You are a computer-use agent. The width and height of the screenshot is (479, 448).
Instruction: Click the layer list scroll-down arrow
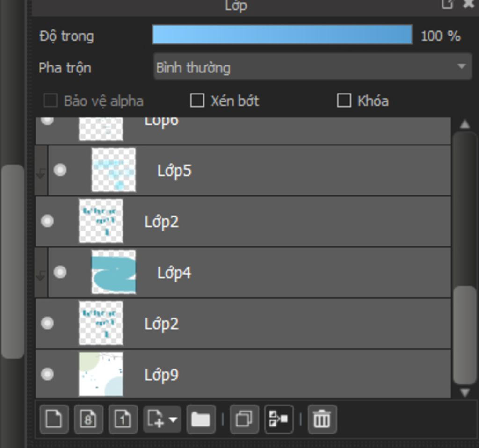click(464, 392)
